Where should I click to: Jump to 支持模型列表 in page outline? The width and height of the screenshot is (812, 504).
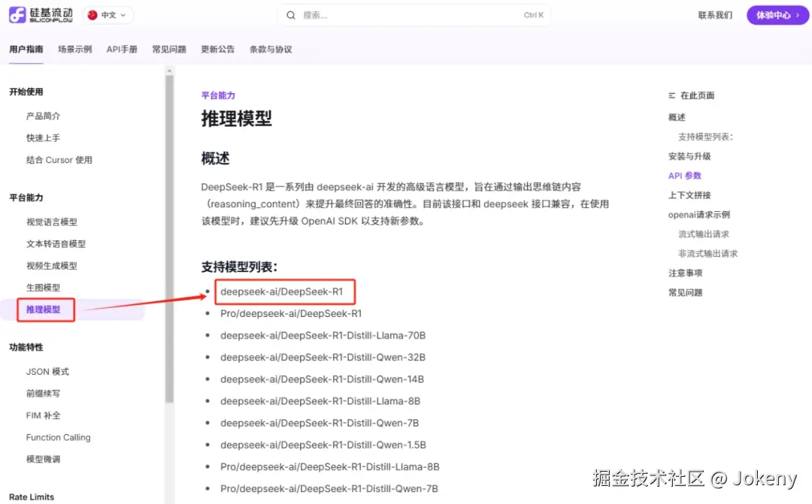705,137
